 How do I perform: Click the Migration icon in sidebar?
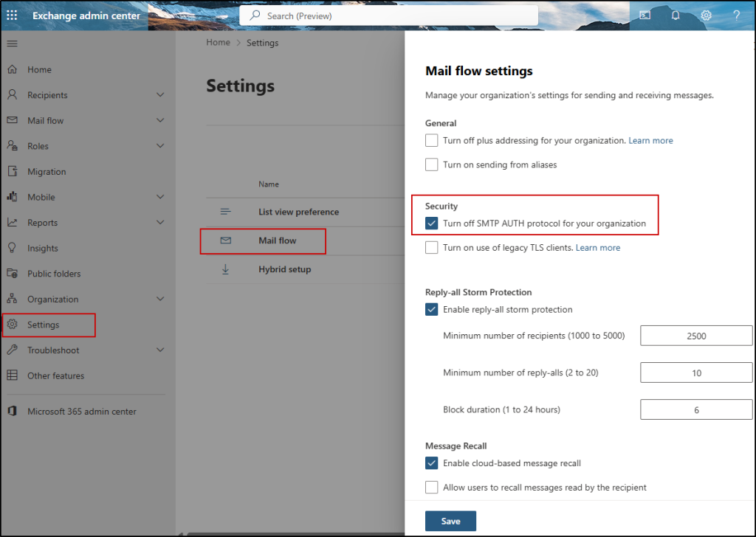pos(12,172)
